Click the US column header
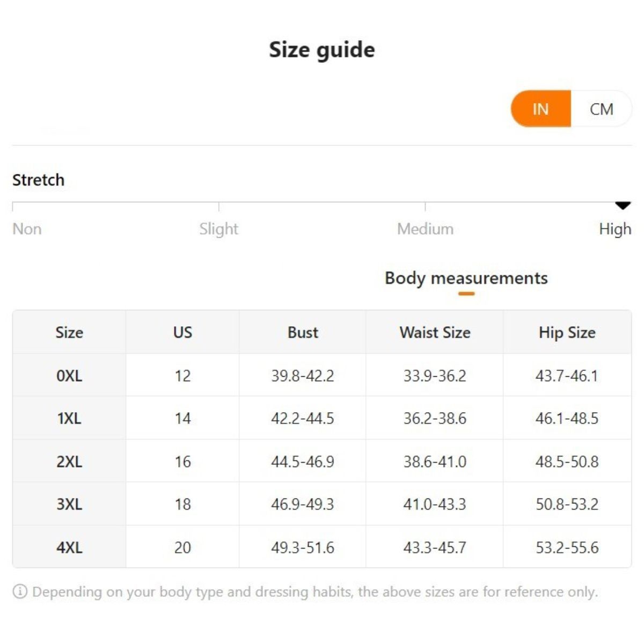Image resolution: width=644 pixels, height=644 pixels. pos(182,332)
